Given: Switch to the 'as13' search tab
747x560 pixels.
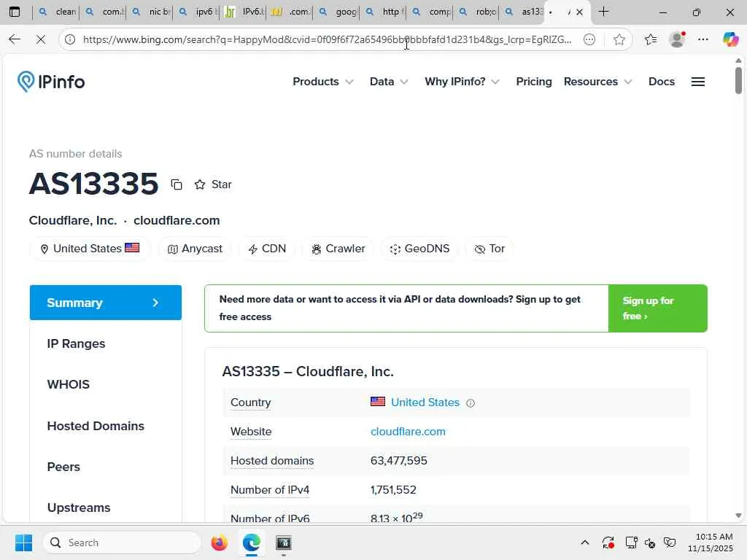Looking at the screenshot, I should (524, 12).
